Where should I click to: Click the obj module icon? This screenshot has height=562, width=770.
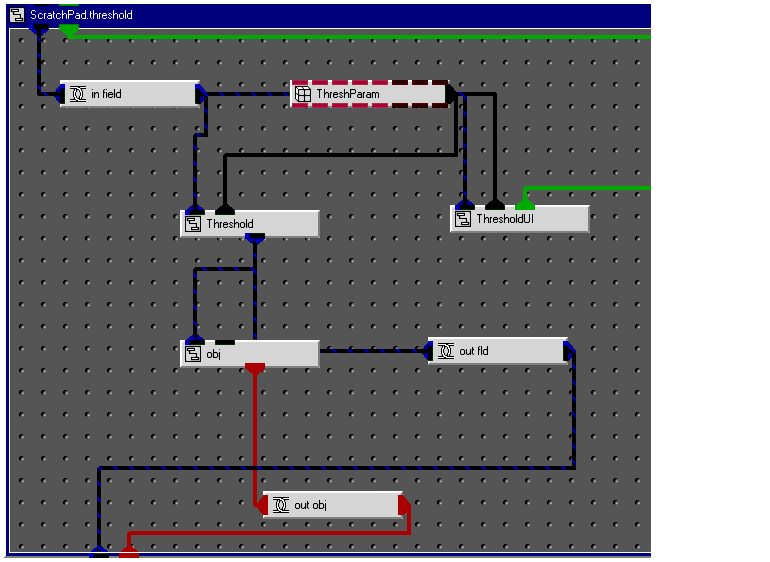click(x=194, y=354)
